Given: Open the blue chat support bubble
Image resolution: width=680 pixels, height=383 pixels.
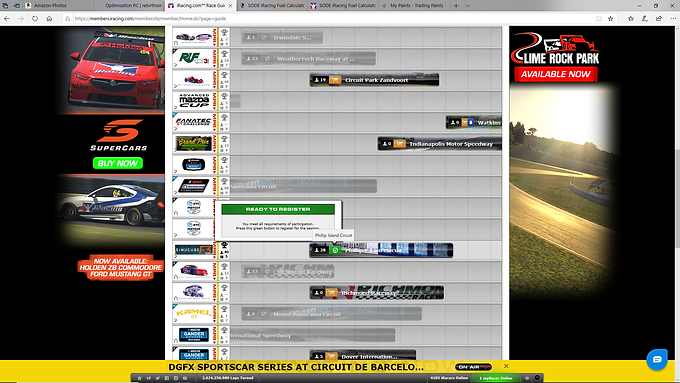Looking at the screenshot, I should pos(657,359).
